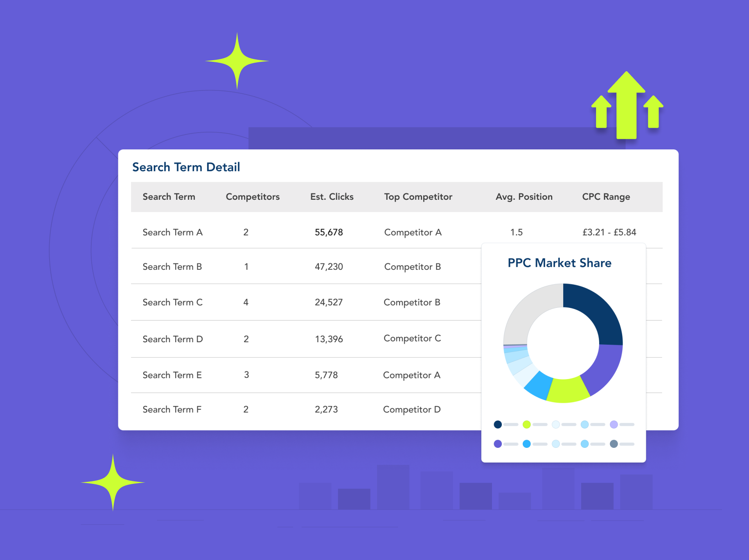Click the Avg. Position column header
The width and height of the screenshot is (749, 560).
pyautogui.click(x=524, y=197)
